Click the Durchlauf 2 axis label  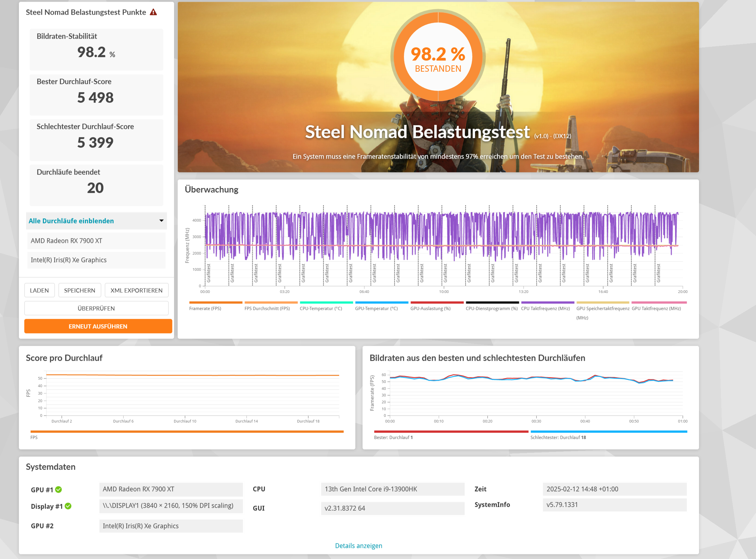click(61, 421)
